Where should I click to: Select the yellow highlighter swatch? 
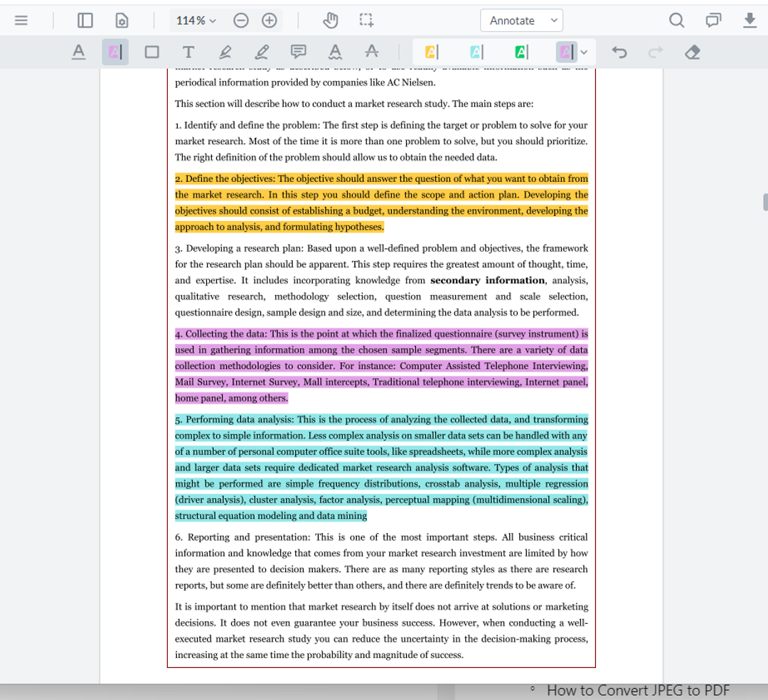(x=430, y=51)
